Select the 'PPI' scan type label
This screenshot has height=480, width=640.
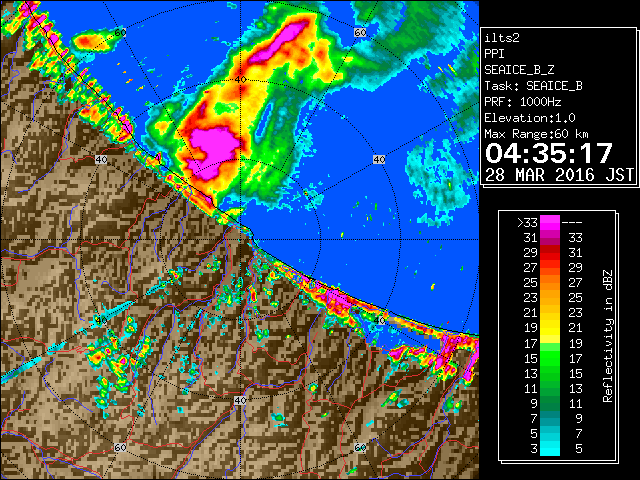click(494, 54)
